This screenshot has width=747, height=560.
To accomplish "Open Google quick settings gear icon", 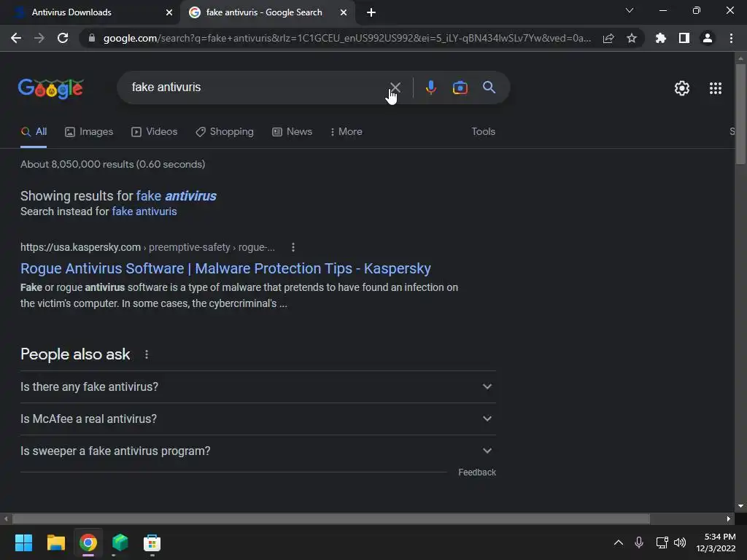I will (682, 88).
